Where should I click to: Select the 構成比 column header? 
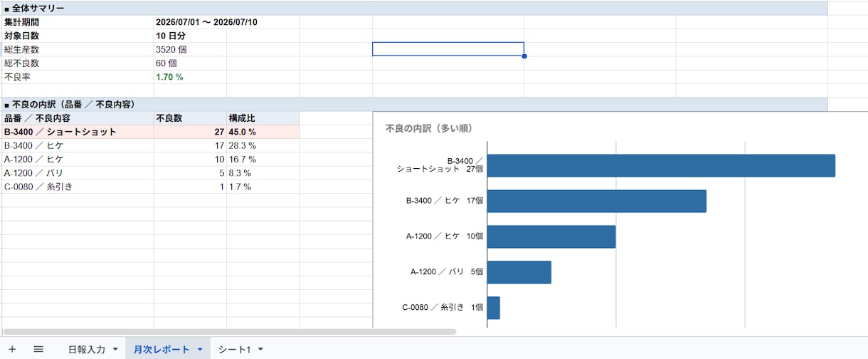tap(263, 118)
